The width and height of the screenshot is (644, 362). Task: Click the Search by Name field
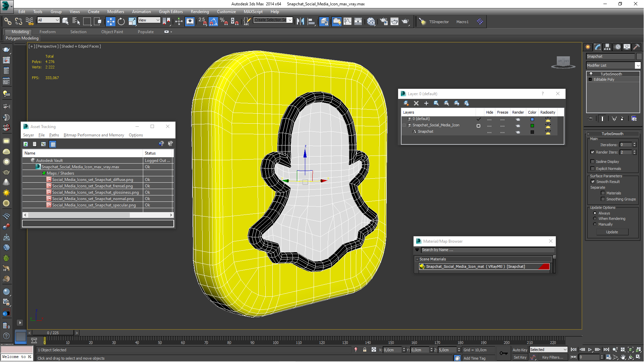(x=487, y=250)
